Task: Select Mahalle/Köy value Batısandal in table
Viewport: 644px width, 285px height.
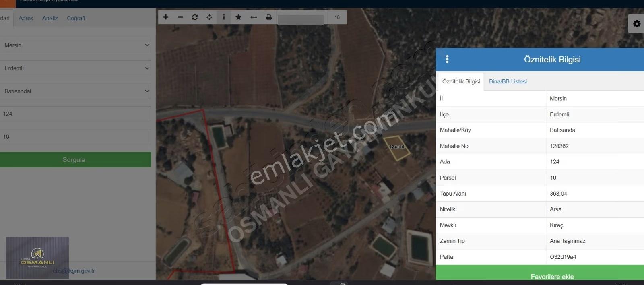Action: point(563,130)
